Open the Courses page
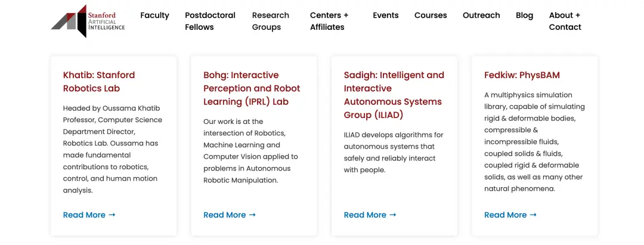Image resolution: width=644 pixels, height=245 pixels. pyautogui.click(x=431, y=15)
